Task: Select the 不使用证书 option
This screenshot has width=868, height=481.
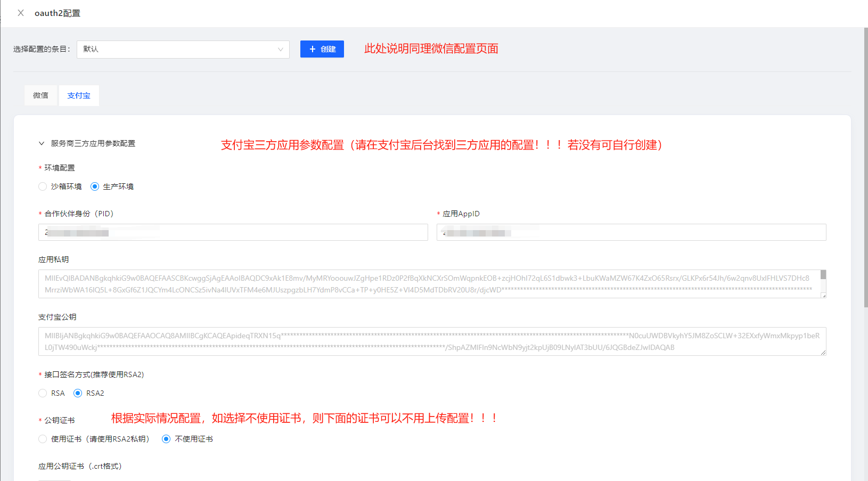Action: pos(166,439)
